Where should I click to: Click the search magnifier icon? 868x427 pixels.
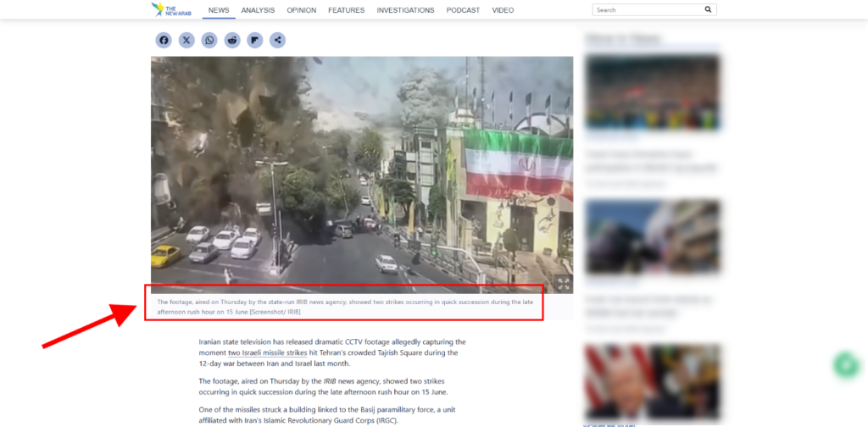708,10
